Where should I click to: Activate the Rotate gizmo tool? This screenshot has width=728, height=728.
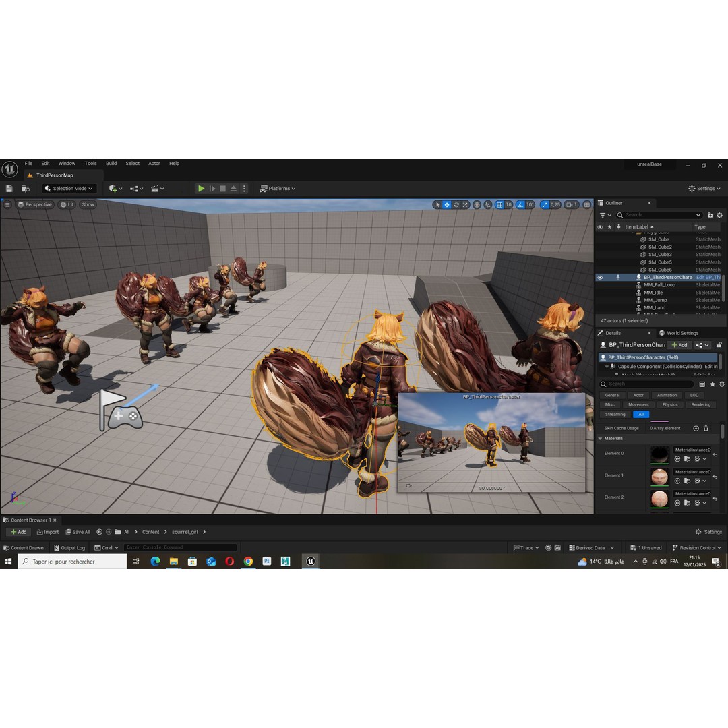pyautogui.click(x=456, y=205)
